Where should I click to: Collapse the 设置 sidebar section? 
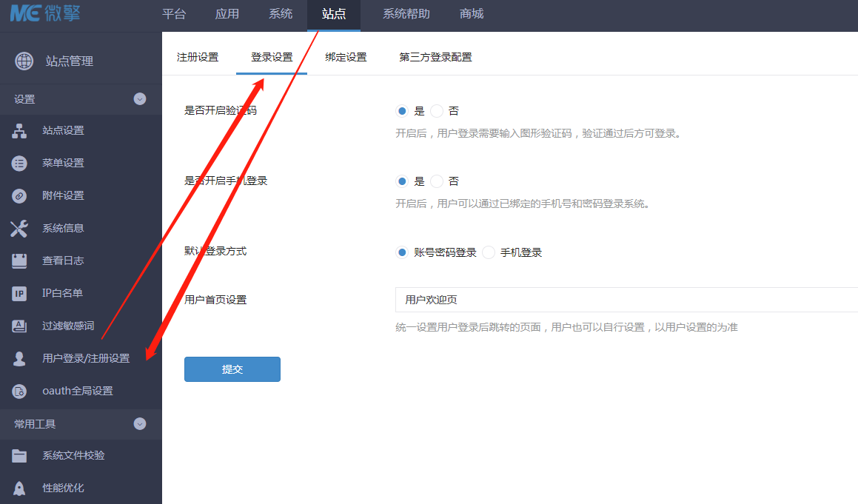click(140, 99)
